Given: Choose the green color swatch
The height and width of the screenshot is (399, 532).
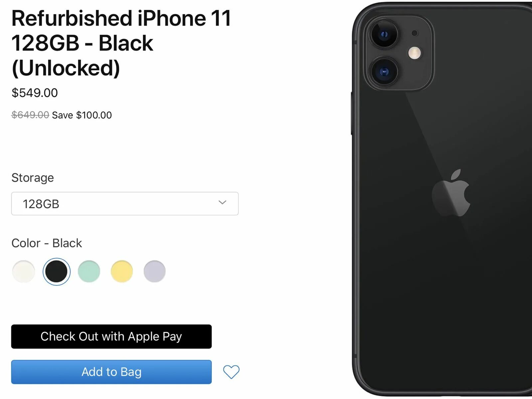Looking at the screenshot, I should pyautogui.click(x=89, y=271).
